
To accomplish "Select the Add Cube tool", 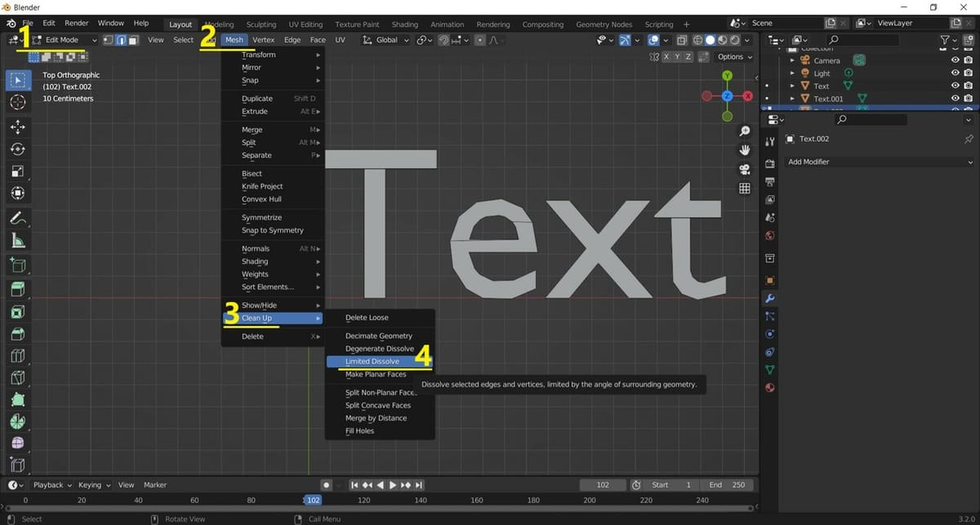I will click(x=18, y=265).
